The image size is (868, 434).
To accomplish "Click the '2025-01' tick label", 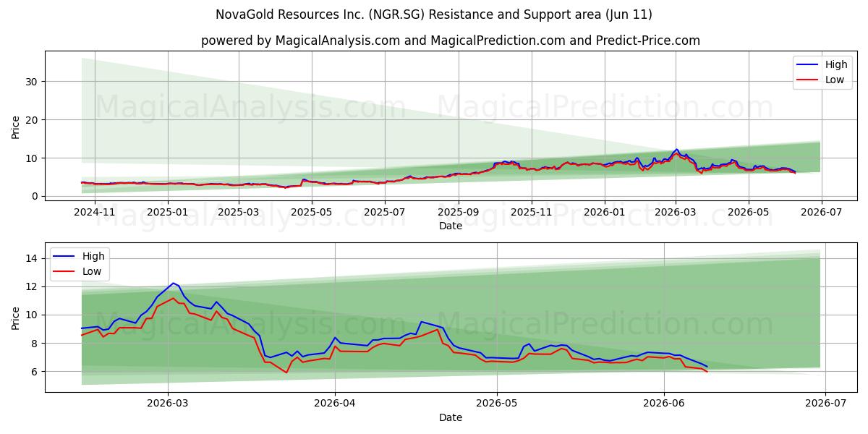I will [168, 212].
